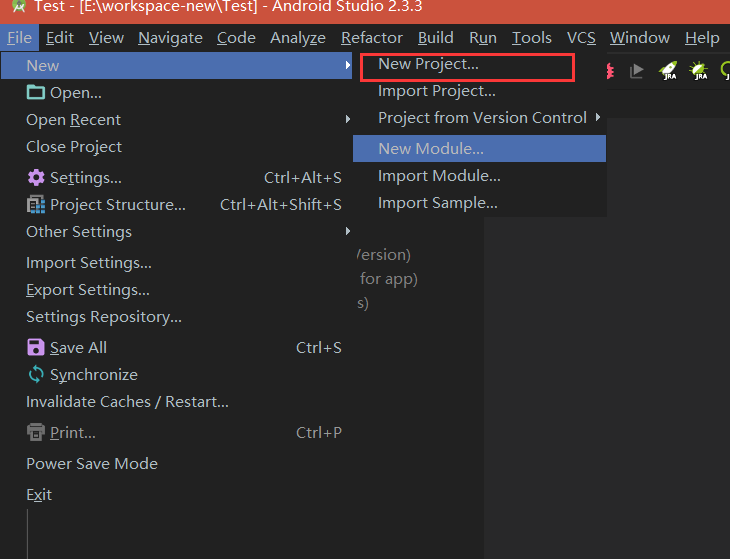Open the View menu
730x559 pixels.
click(106, 38)
